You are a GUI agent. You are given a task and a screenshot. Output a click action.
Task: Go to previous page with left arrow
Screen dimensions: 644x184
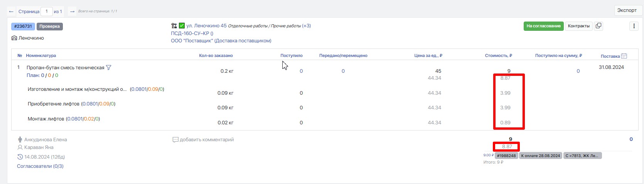(11, 12)
